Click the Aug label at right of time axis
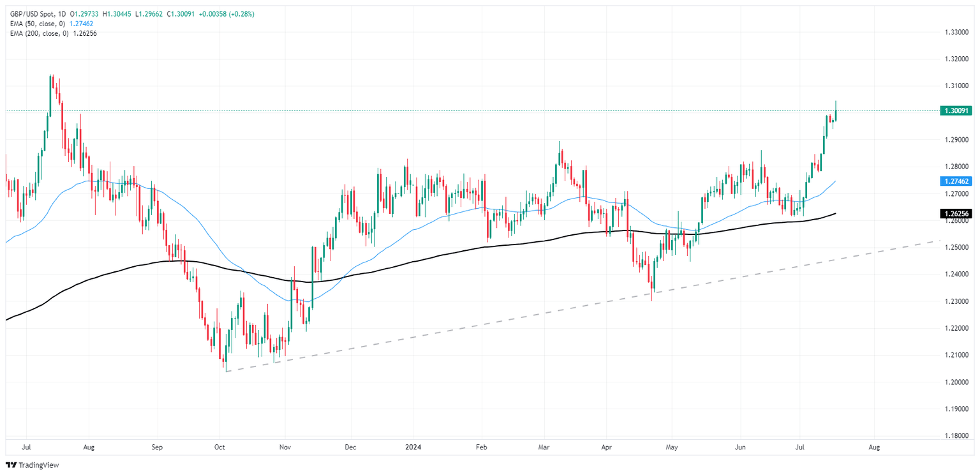The image size is (980, 475). tap(875, 448)
